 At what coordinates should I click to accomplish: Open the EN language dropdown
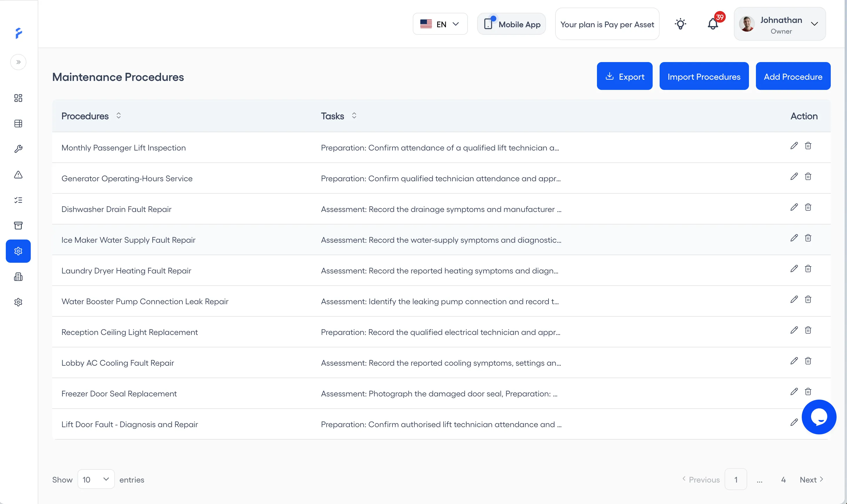pyautogui.click(x=440, y=24)
